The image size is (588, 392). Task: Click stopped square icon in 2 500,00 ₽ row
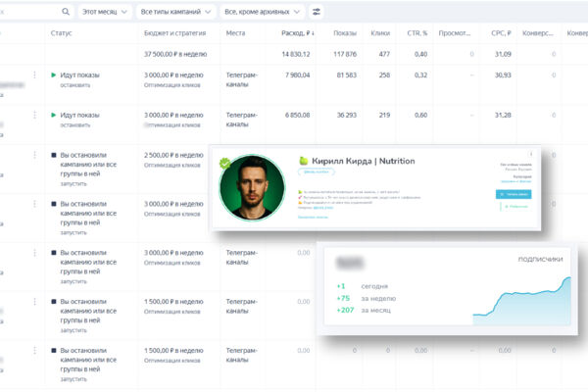[x=54, y=155]
